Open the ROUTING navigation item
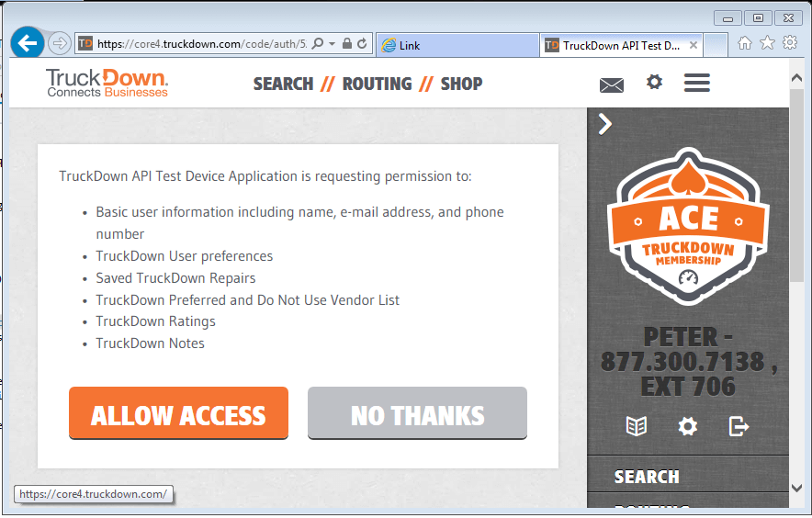812x518 pixels. (377, 84)
